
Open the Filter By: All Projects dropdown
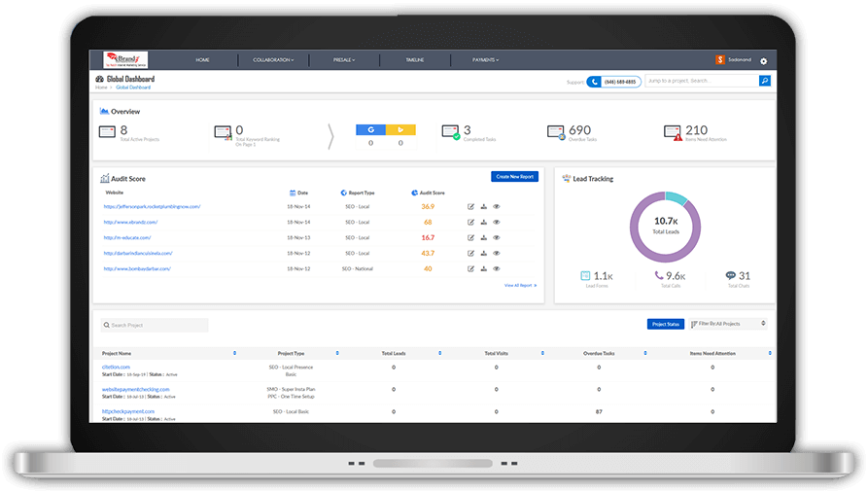(728, 324)
